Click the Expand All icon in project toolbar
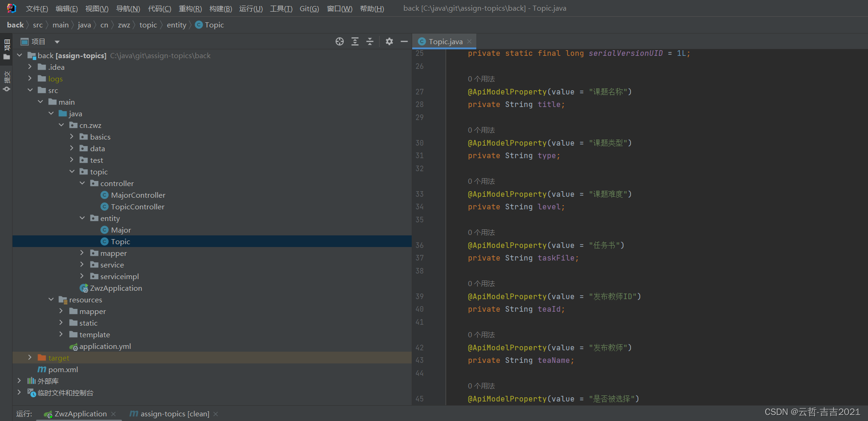The height and width of the screenshot is (421, 868). [355, 41]
